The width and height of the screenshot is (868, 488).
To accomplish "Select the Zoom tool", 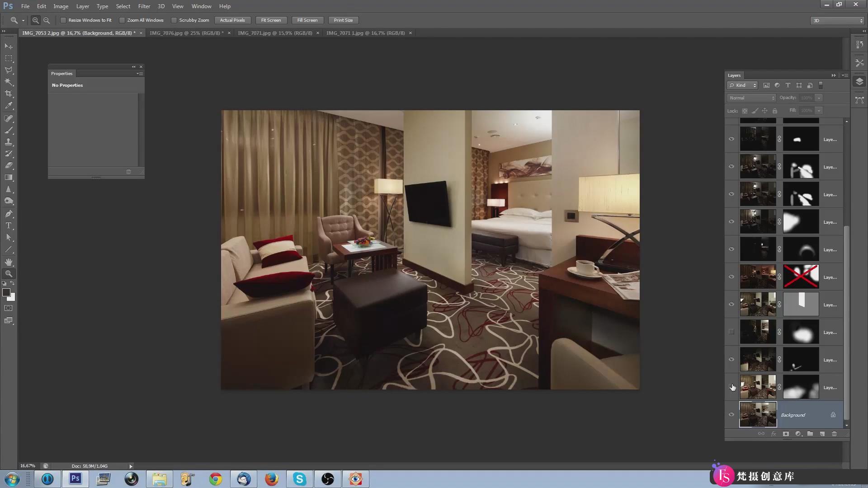I will point(8,273).
